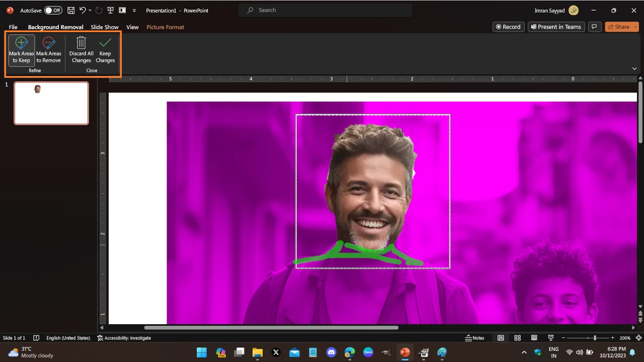This screenshot has height=362, width=644.
Task: Click the Accessibility: Investigate status button
Action: [x=124, y=338]
